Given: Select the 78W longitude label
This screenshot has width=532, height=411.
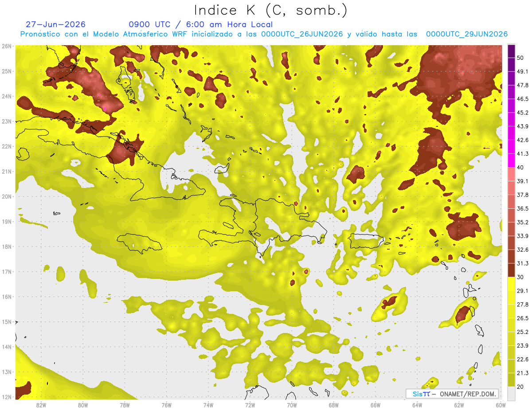Looking at the screenshot, I should (125, 405).
